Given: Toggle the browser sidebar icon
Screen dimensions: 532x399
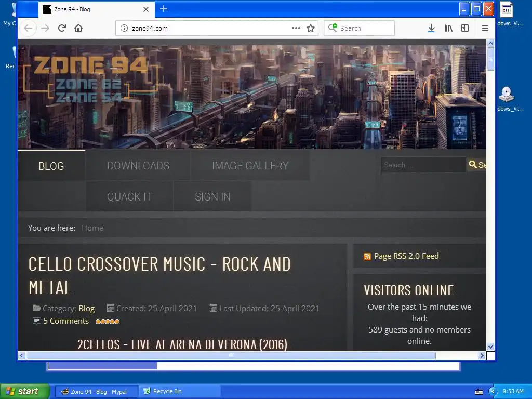Looking at the screenshot, I should point(465,28).
